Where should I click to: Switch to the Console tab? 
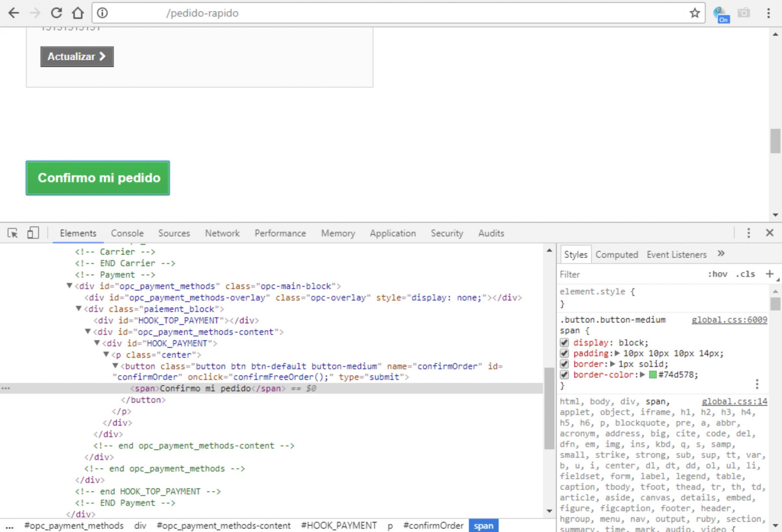pos(127,233)
